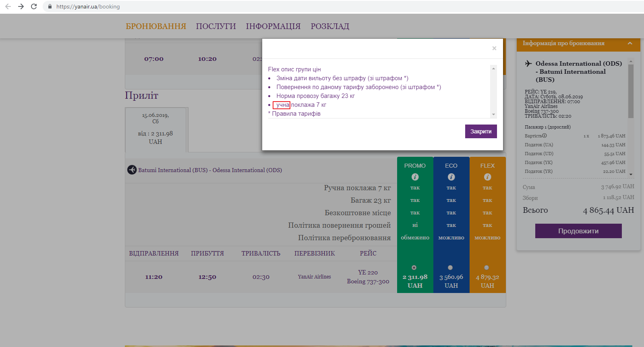Select the PROMO fare 2 311.98 UAH radio
The height and width of the screenshot is (347, 644).
pos(414,268)
